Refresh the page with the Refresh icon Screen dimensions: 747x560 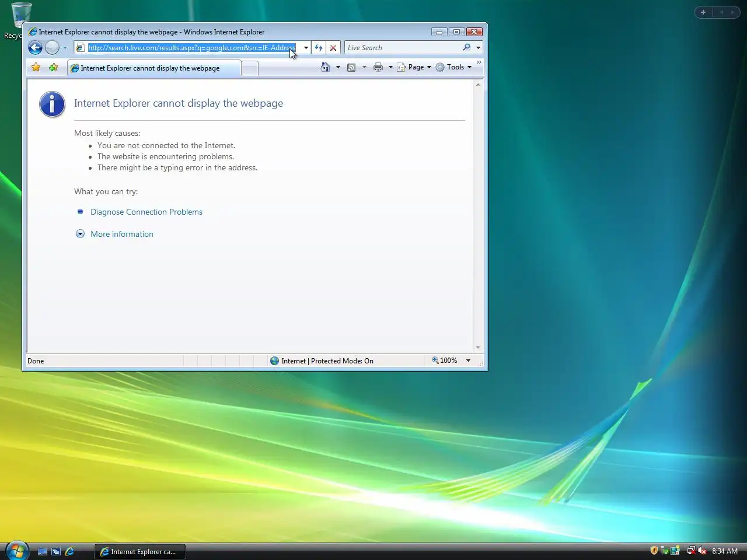coord(319,48)
